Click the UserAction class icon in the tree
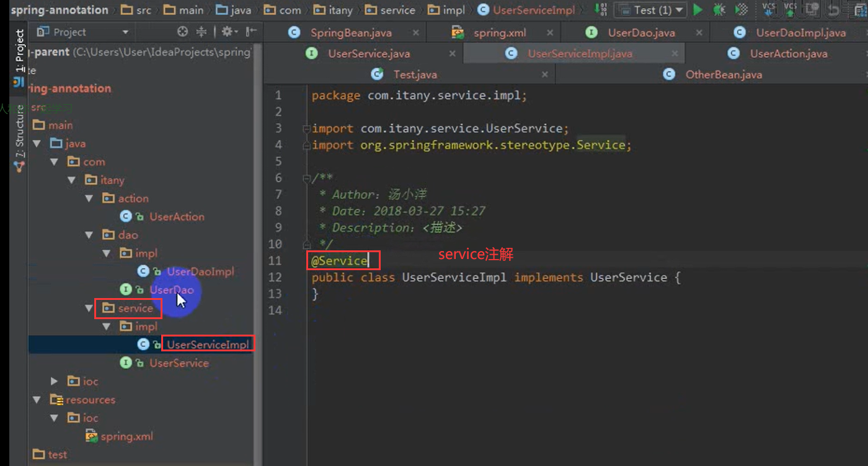Screen dimensions: 868x466 [x=126, y=216]
